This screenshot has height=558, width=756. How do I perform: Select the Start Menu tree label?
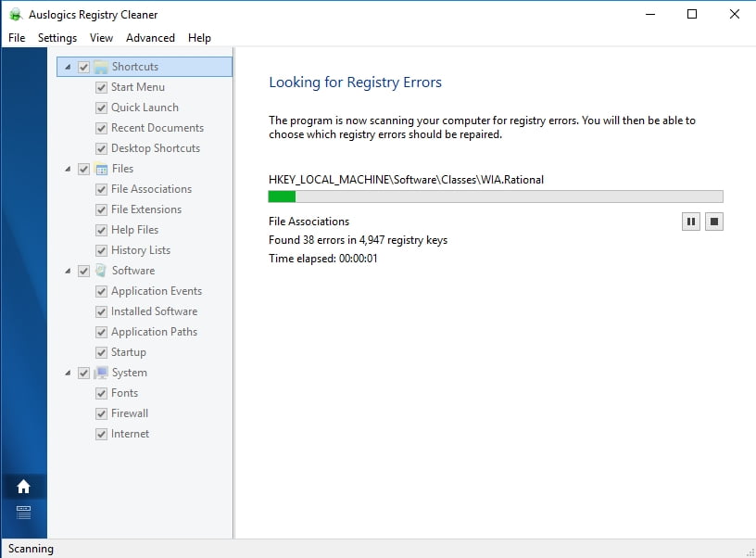(x=138, y=87)
